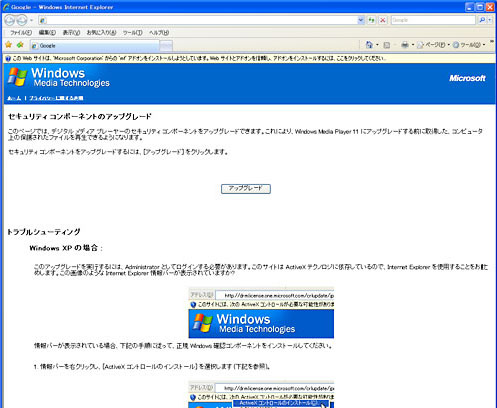This screenshot has width=497, height=408.
Task: Click the Home page icon
Action: tap(369, 45)
